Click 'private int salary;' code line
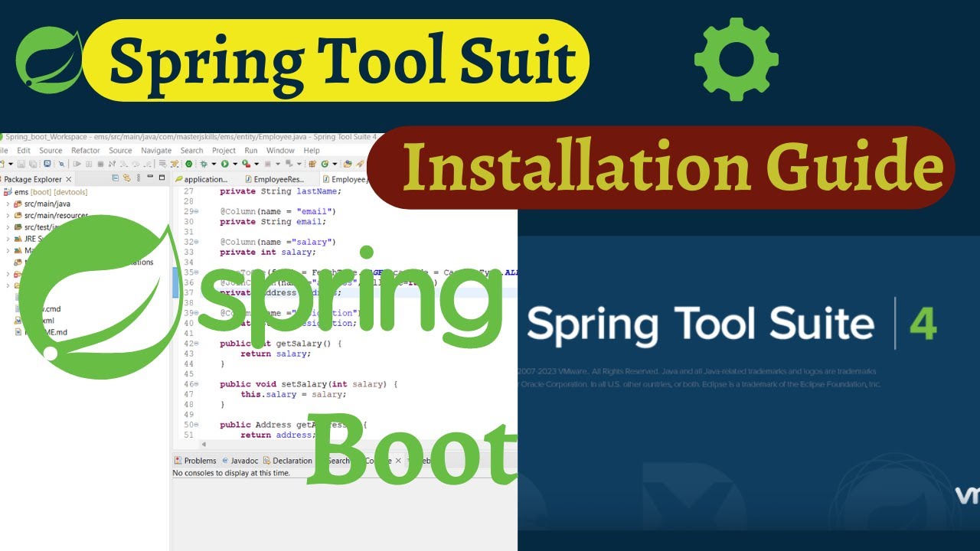The image size is (980, 551). click(x=267, y=252)
